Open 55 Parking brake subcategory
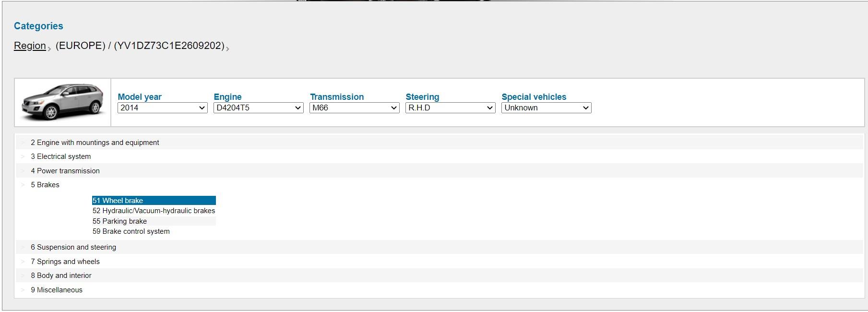 (x=154, y=221)
